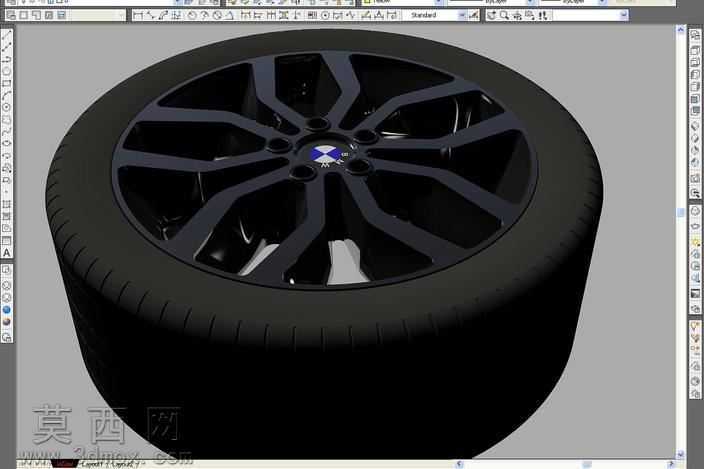704x469 pixels.
Task: Select the Aligned dimension tool
Action: pos(150,15)
